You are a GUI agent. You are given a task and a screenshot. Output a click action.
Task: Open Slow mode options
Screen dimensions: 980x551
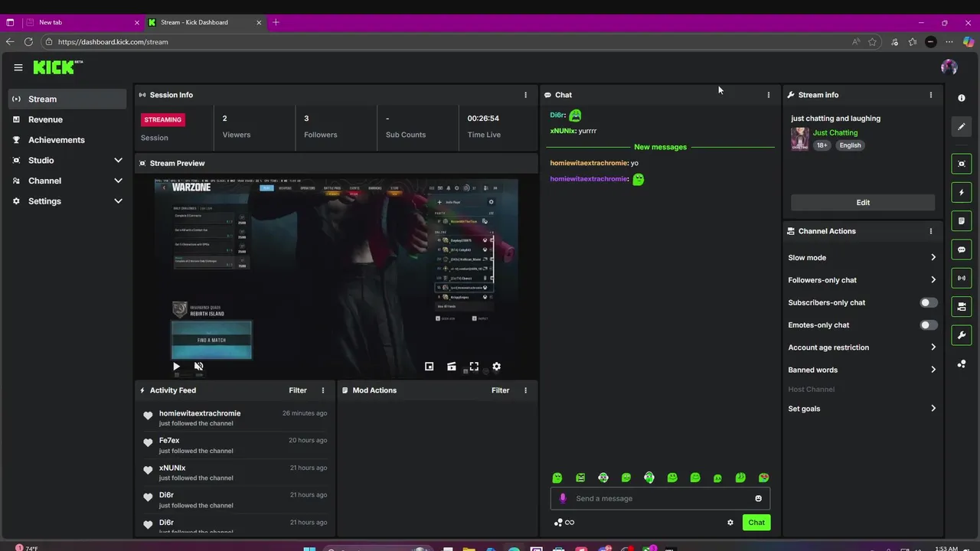click(863, 258)
